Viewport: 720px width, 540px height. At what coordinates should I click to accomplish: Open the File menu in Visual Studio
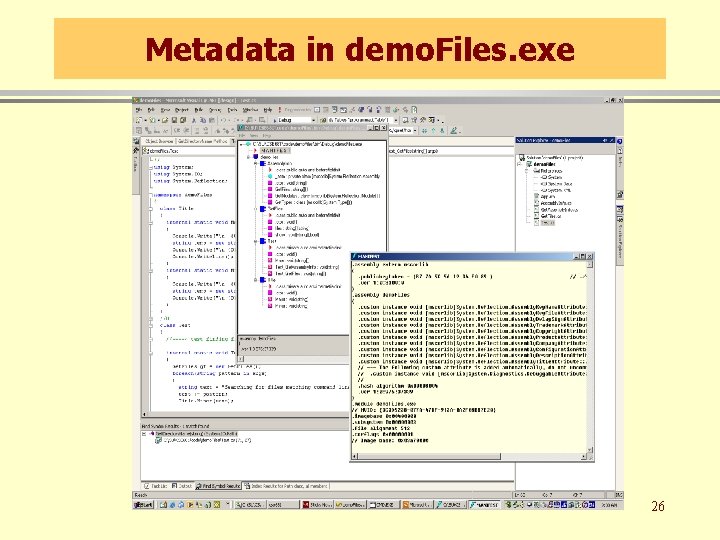coord(139,110)
